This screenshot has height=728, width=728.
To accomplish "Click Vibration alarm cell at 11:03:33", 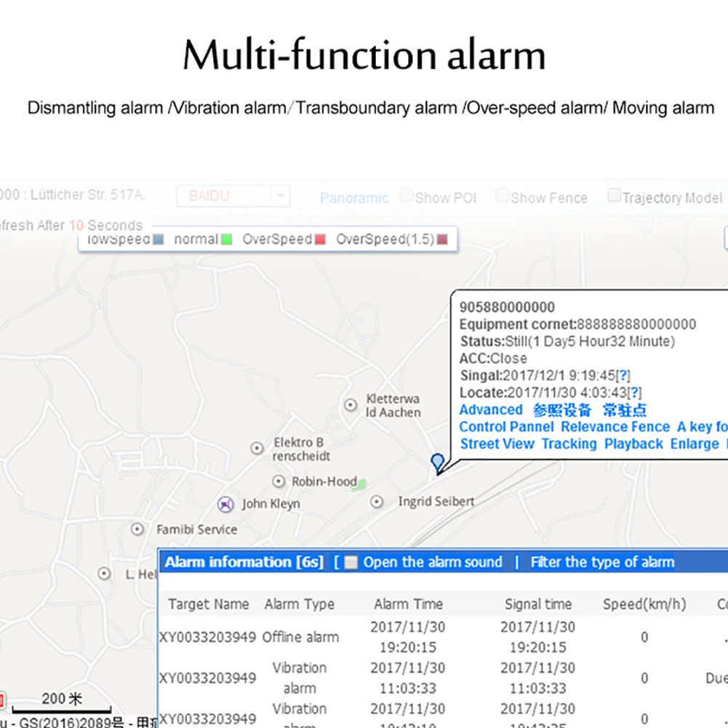I will (300, 678).
